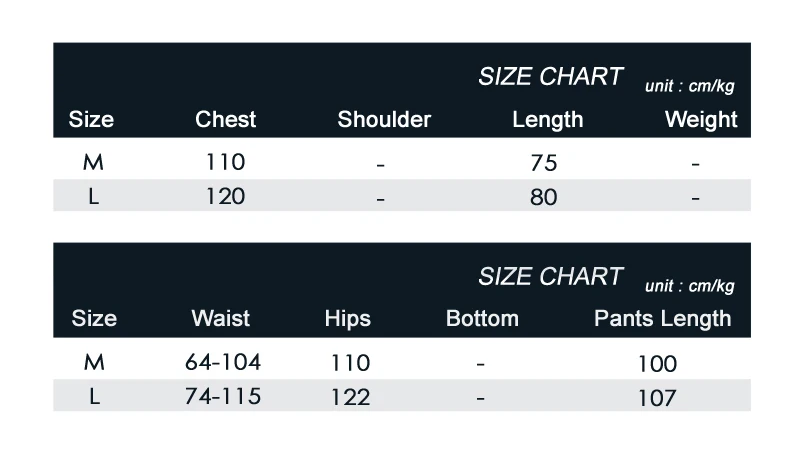Click the pants length value 100
The image size is (800, 452).
pyautogui.click(x=657, y=364)
